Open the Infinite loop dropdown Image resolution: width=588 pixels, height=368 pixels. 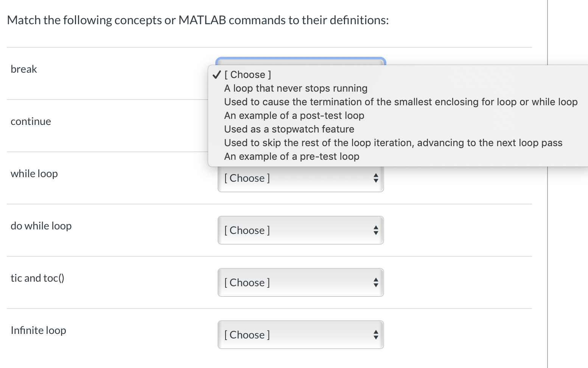(x=301, y=335)
